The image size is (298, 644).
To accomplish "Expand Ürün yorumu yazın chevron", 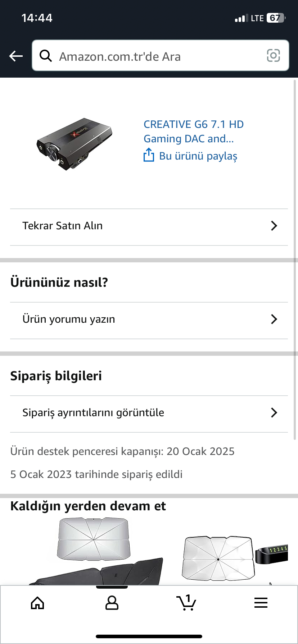I will click(274, 319).
